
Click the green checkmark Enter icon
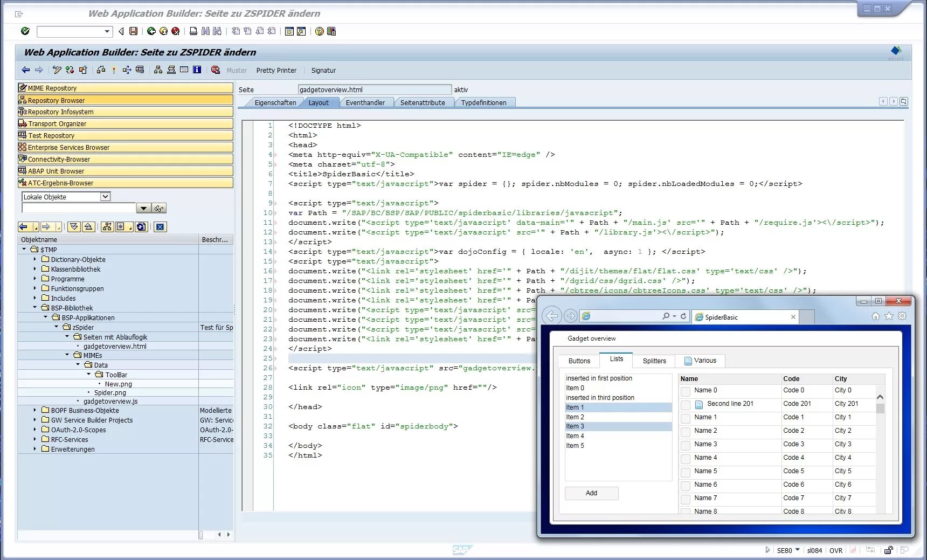pos(25,31)
